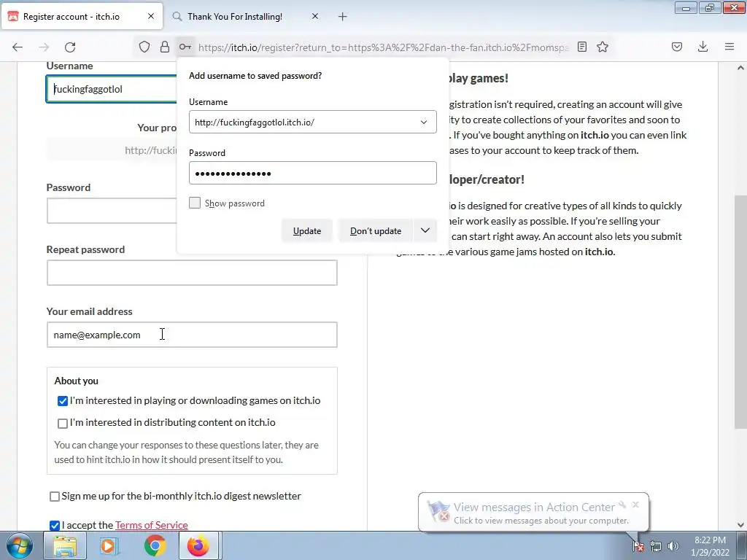Click the popup Password field

coord(312,173)
